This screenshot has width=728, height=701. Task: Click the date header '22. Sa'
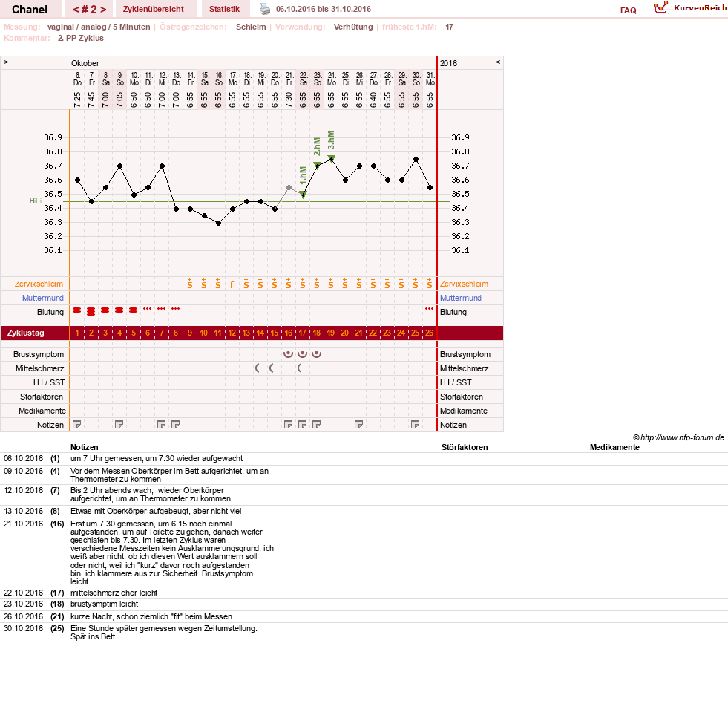pos(304,79)
